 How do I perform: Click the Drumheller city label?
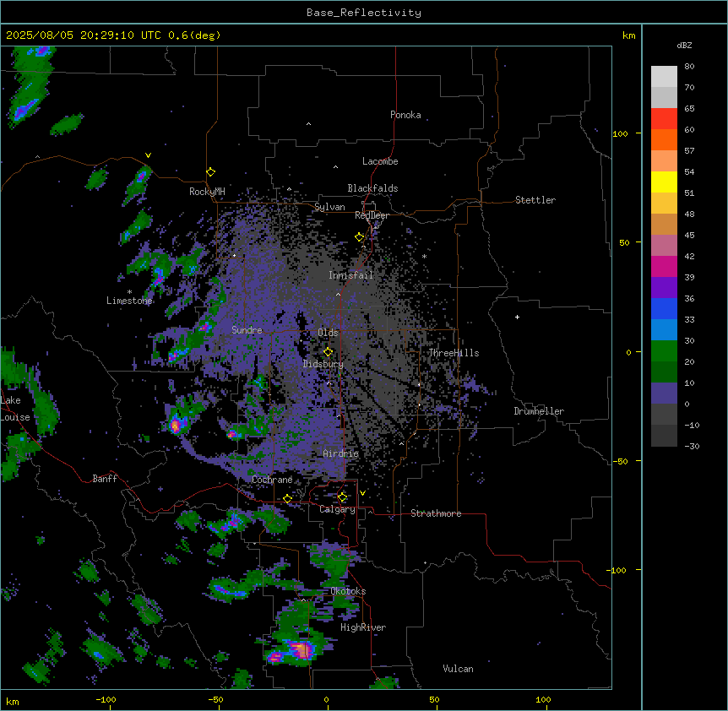point(539,411)
